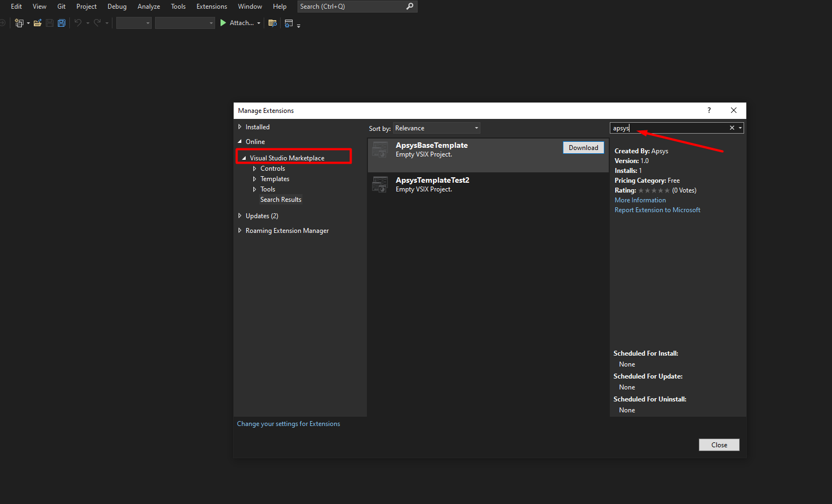Screen dimensions: 832x504
Task: Expand the Installed tree node
Action: tap(240, 127)
